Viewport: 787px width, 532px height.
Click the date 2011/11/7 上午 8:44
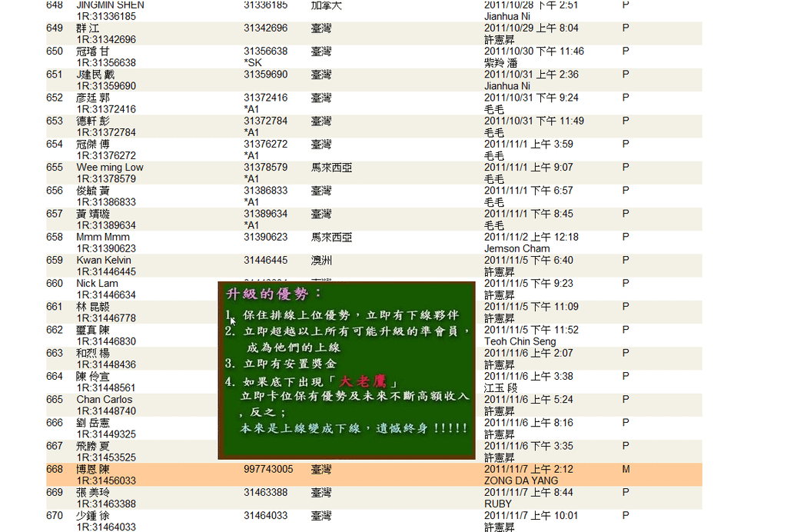pos(529,492)
